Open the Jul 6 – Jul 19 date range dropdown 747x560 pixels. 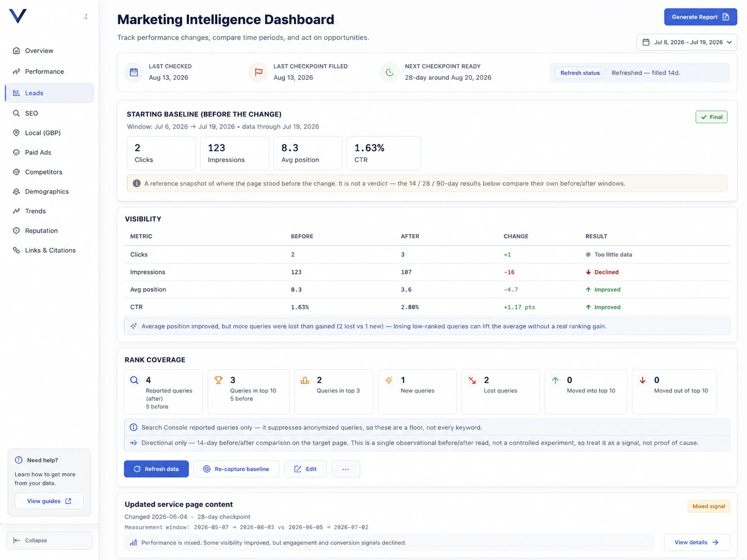687,42
